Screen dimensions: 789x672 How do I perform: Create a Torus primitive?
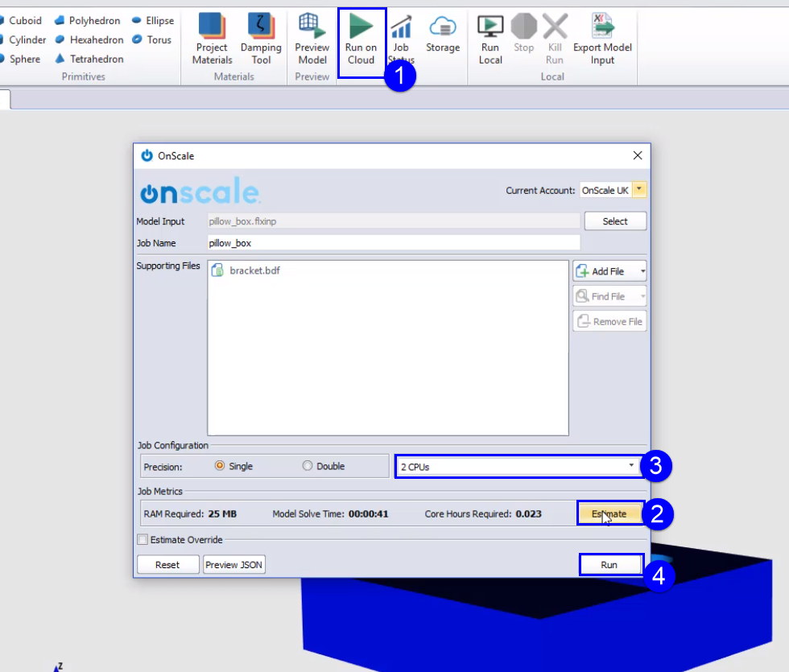click(151, 39)
